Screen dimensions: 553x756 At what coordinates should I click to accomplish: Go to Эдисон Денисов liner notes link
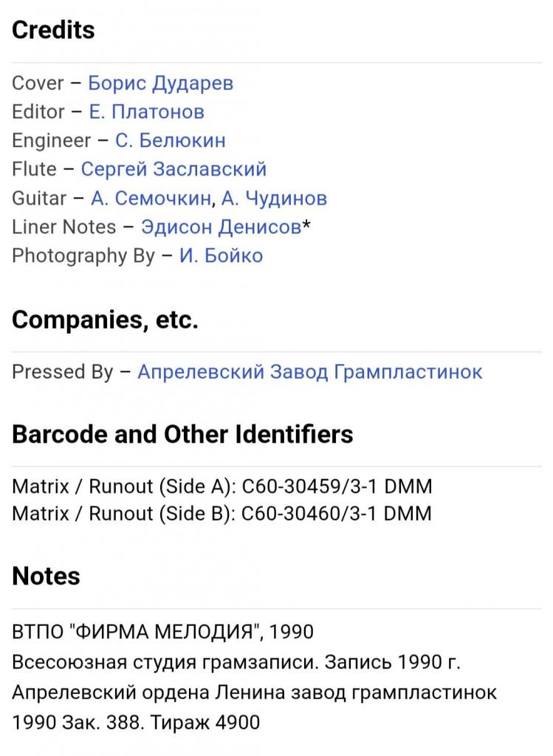click(220, 227)
